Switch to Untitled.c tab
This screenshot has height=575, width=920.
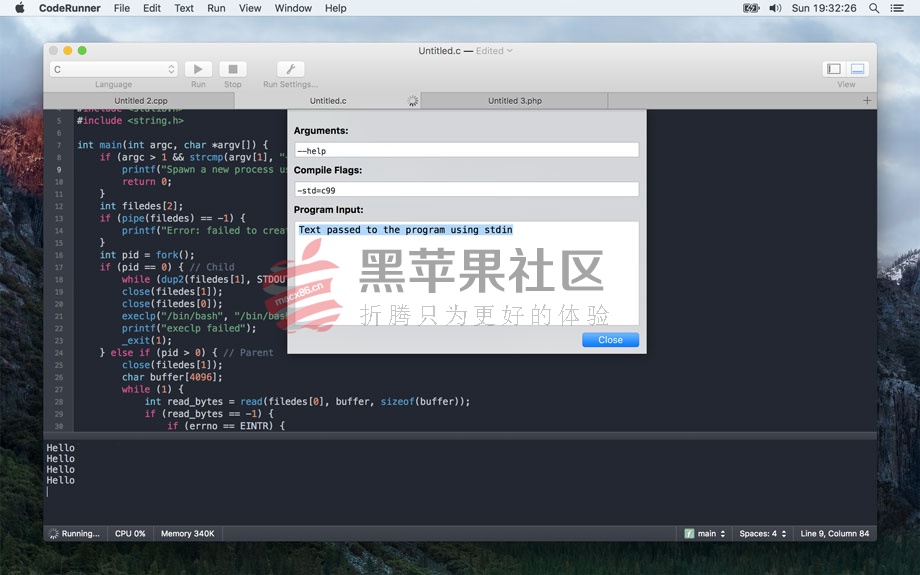(328, 101)
